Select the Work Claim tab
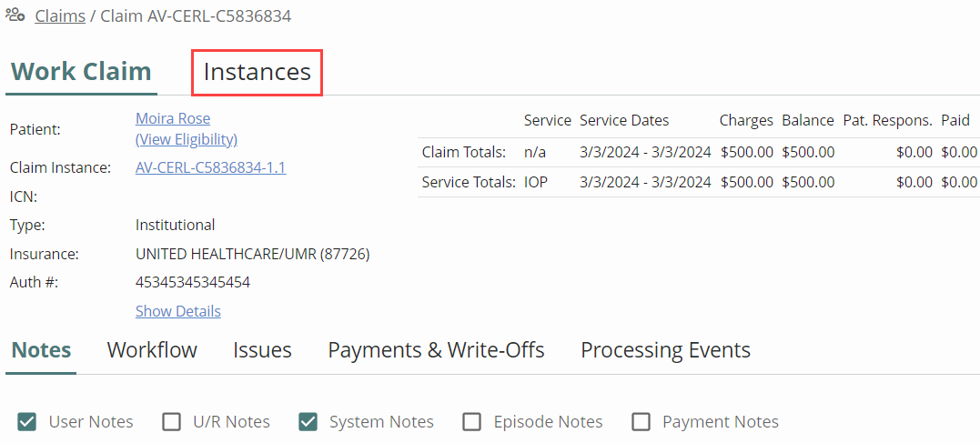 [81, 72]
